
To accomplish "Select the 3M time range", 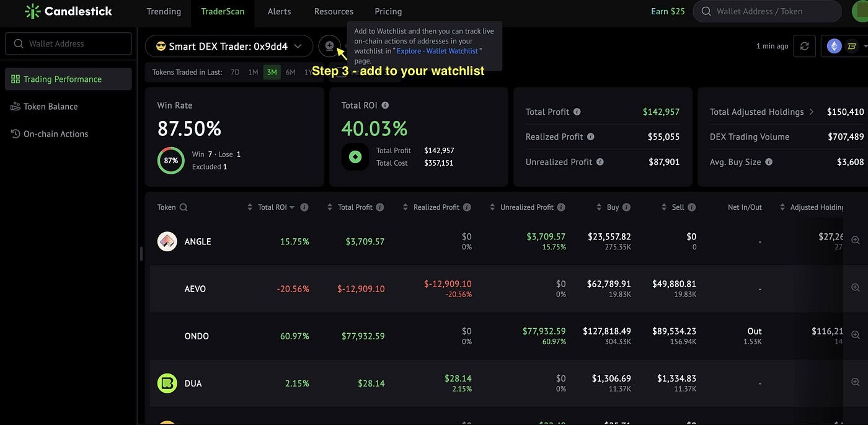I will 272,72.
